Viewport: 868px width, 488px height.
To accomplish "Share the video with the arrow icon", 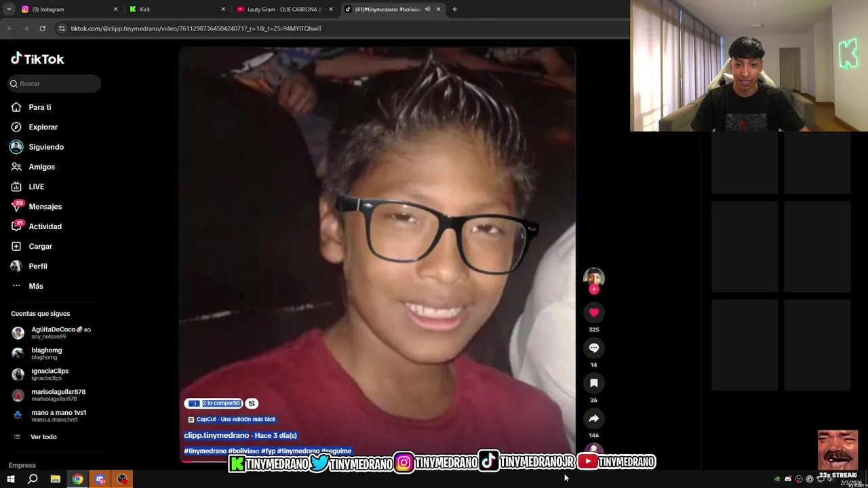I will tap(593, 418).
